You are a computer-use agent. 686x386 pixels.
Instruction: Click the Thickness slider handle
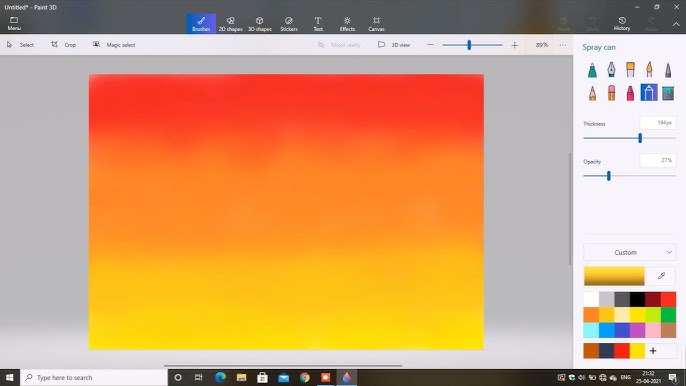[640, 138]
